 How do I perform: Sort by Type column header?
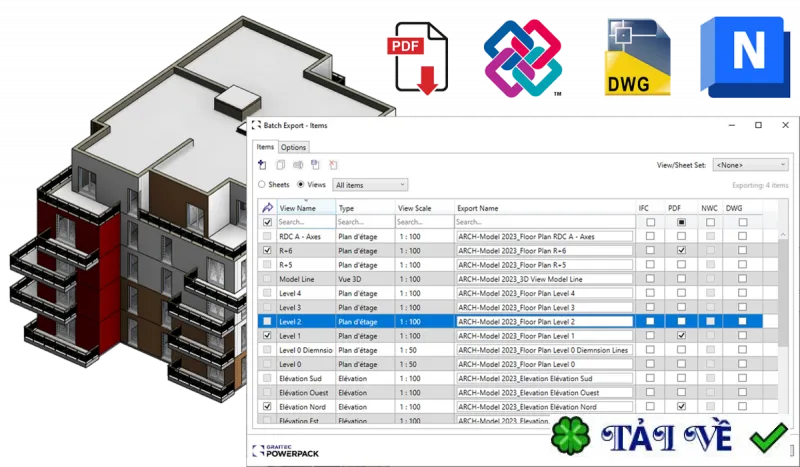point(366,208)
